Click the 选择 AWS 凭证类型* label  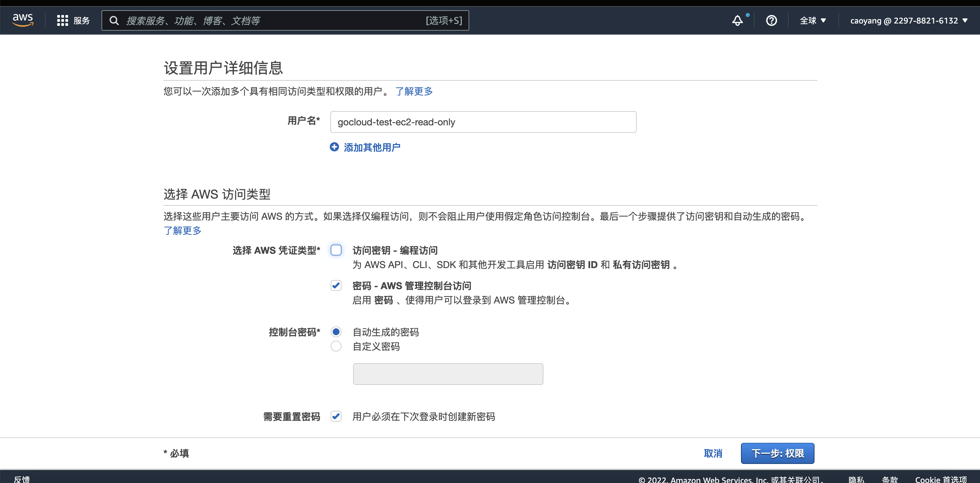point(276,250)
